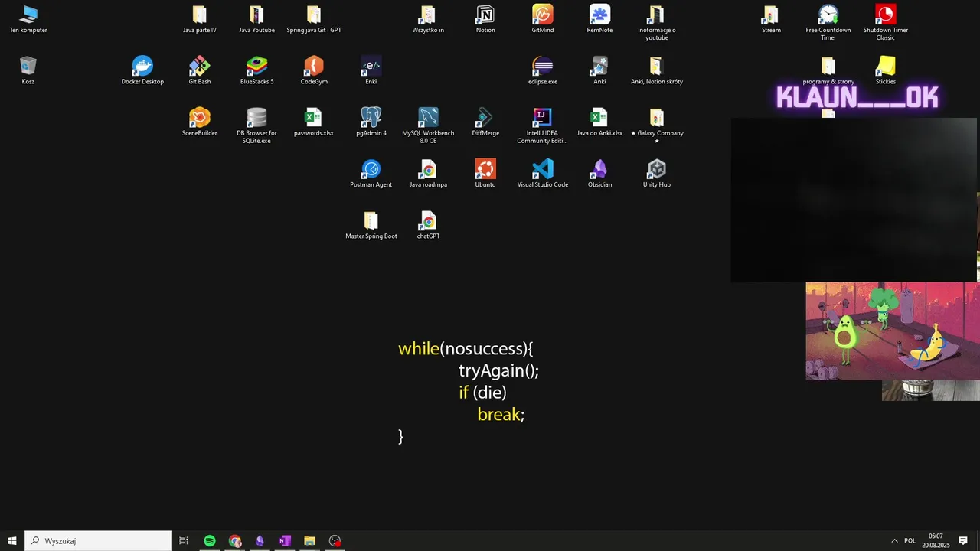
Task: Select the DiffMerge shortcut
Action: pos(485,122)
